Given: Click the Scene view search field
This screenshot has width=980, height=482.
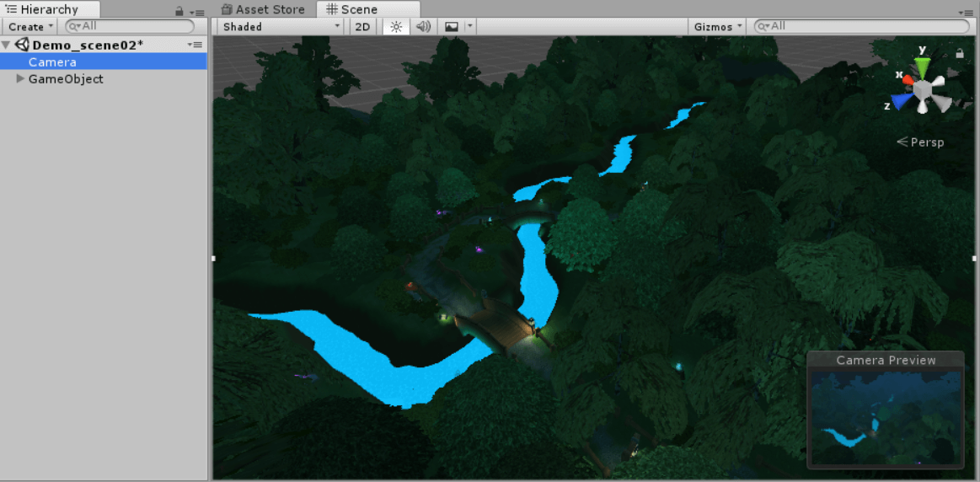Looking at the screenshot, I should pyautogui.click(x=862, y=26).
